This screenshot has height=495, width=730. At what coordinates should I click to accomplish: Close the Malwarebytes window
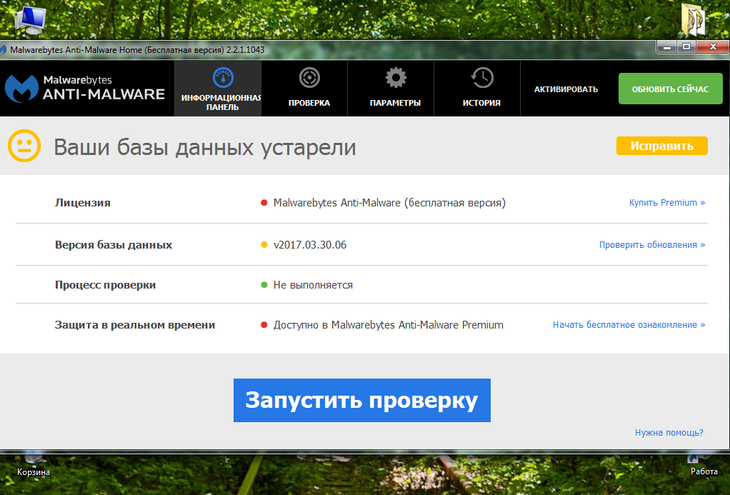[713, 47]
